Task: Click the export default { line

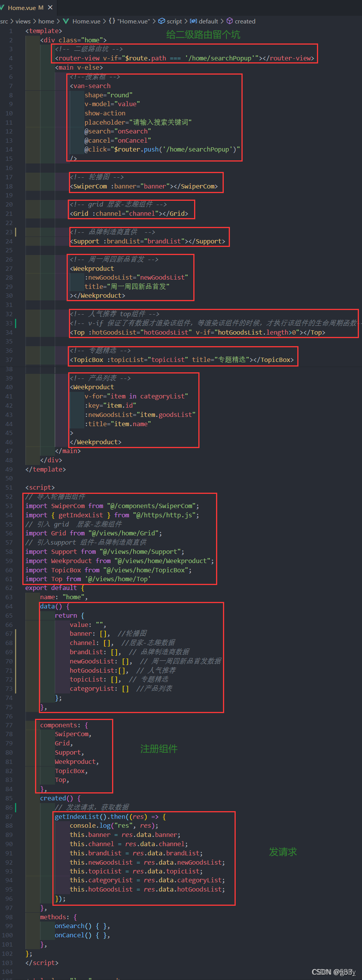Action: [55, 588]
